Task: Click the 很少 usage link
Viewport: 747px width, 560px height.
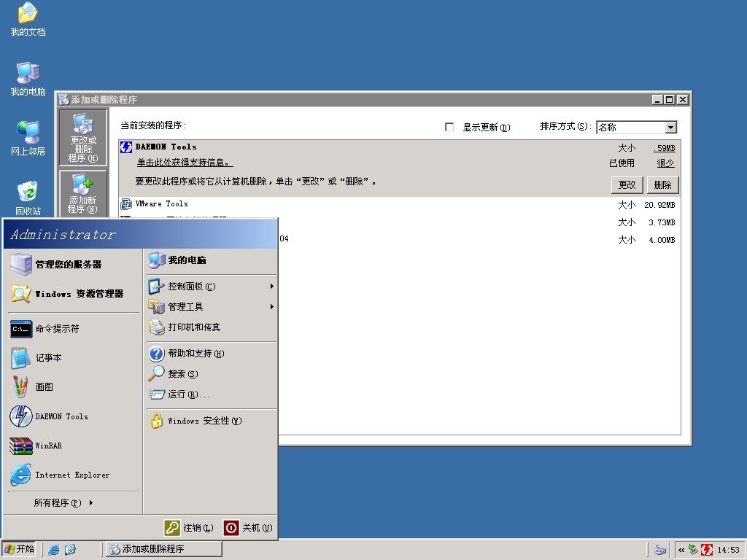Action: pyautogui.click(x=665, y=163)
